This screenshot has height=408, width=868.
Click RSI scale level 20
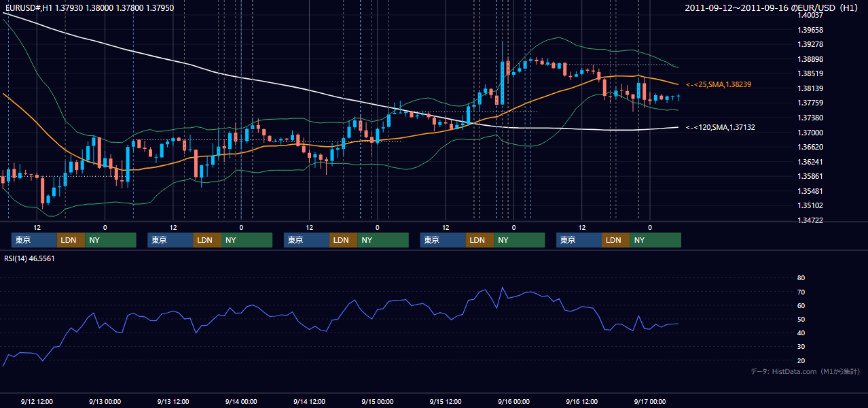801,360
